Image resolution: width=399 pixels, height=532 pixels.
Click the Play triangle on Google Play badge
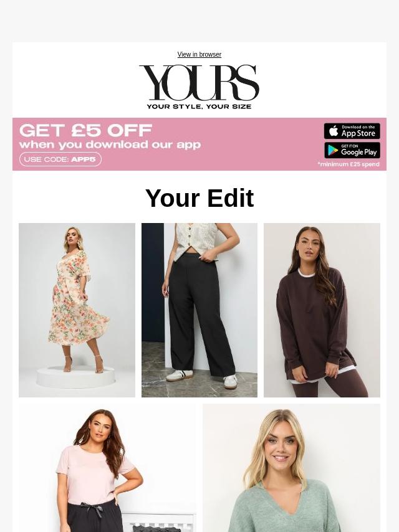[x=333, y=150]
